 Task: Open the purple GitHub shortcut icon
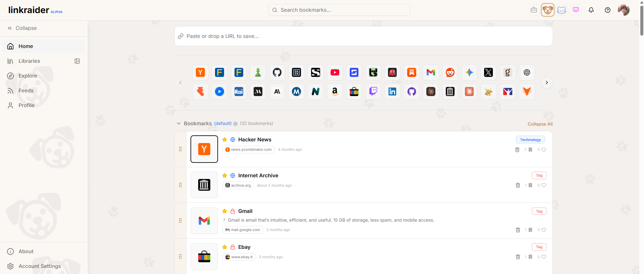(x=412, y=92)
